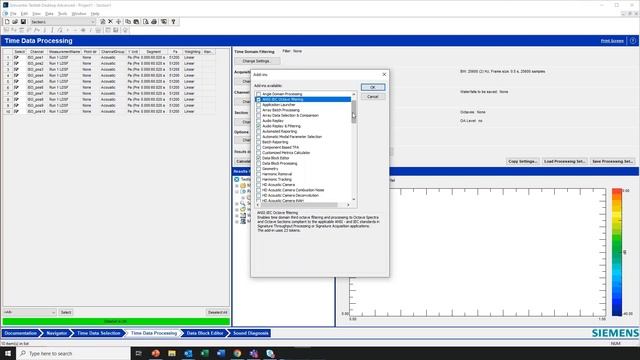640x360 pixels.
Task: Uncheck ANSI-IEC Octave Filtering add-in checkbox
Action: (258, 100)
